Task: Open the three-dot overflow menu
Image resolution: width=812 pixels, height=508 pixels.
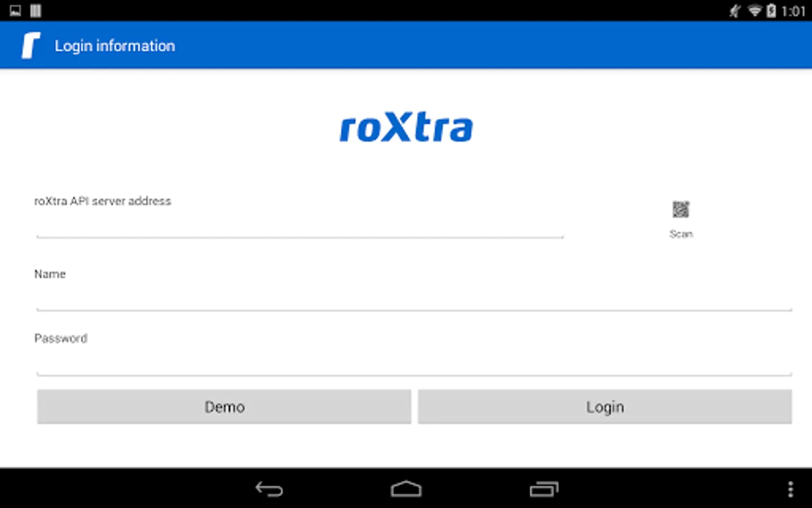Action: point(791,489)
